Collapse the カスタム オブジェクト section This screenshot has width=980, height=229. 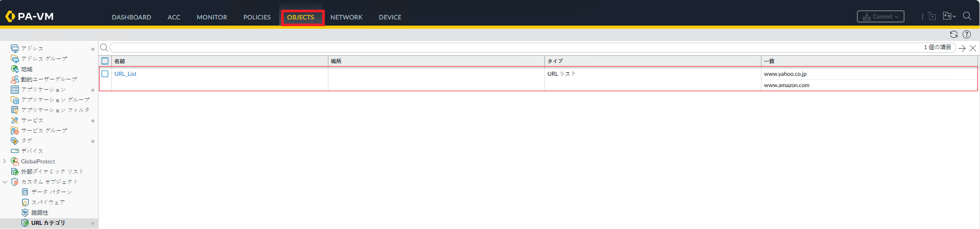pos(5,182)
